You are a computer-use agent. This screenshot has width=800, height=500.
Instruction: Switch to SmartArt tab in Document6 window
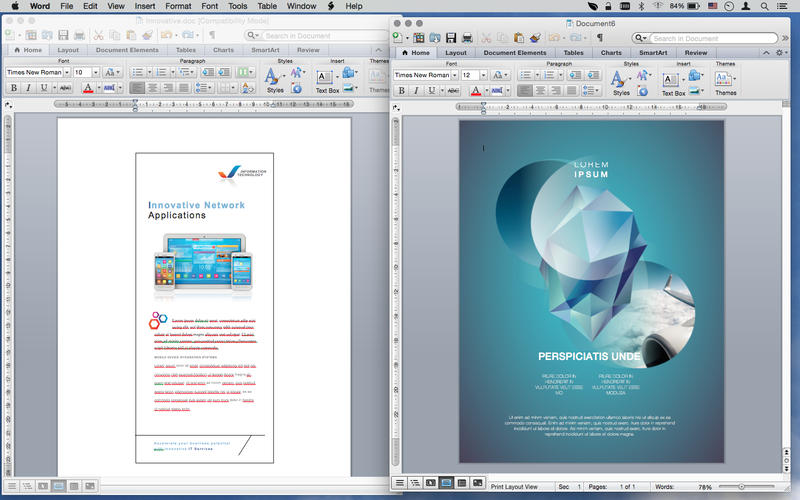(652, 52)
